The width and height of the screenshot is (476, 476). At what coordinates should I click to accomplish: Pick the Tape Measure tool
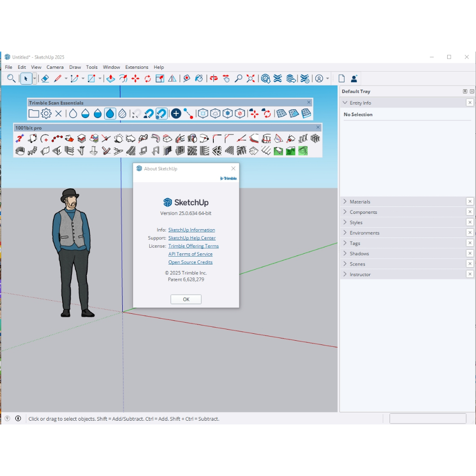(187, 79)
